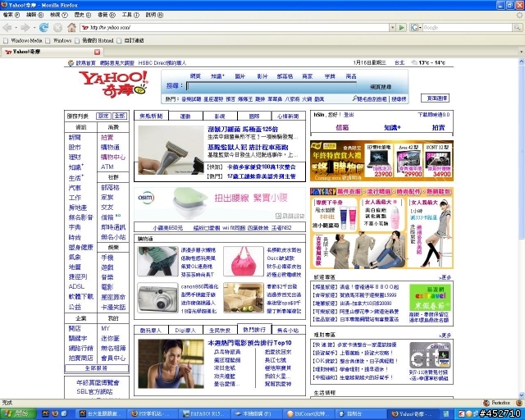Image resolution: width=525 pixels, height=420 pixels.
Task: Open the 檔案 menu
Action: pos(11,15)
